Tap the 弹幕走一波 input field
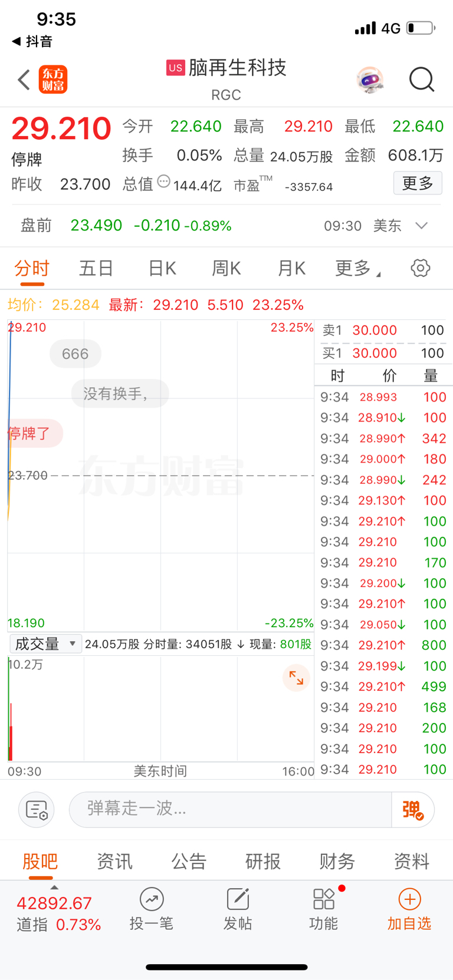The image size is (453, 980). click(230, 810)
